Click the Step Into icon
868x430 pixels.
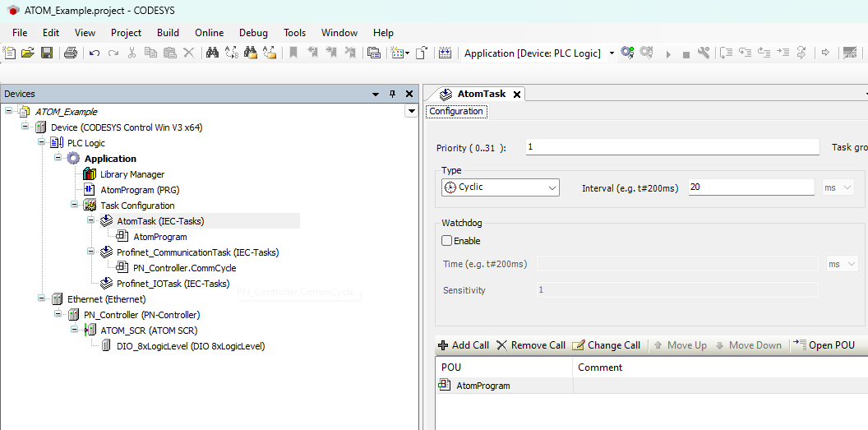pyautogui.click(x=745, y=53)
